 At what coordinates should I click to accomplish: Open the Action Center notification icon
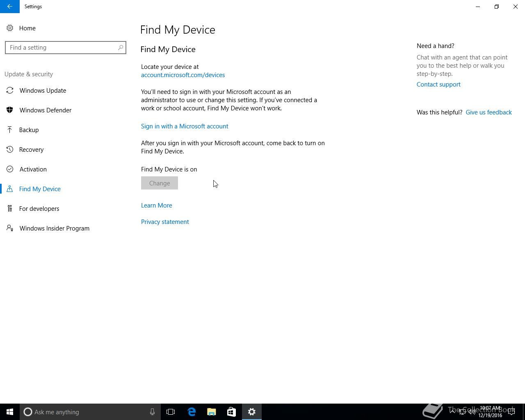[511, 412]
